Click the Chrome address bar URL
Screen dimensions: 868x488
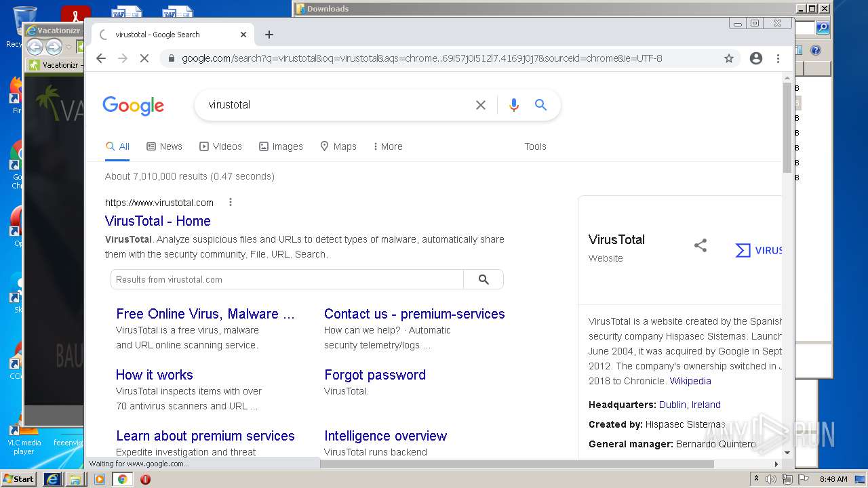(x=422, y=58)
